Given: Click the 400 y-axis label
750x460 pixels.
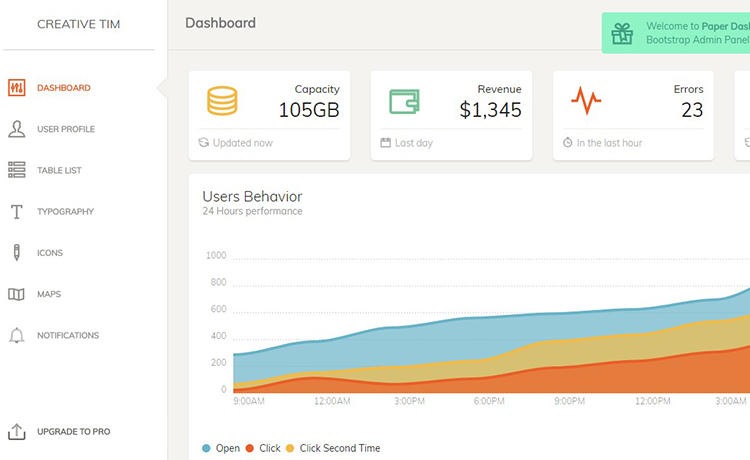Looking at the screenshot, I should 219,336.
